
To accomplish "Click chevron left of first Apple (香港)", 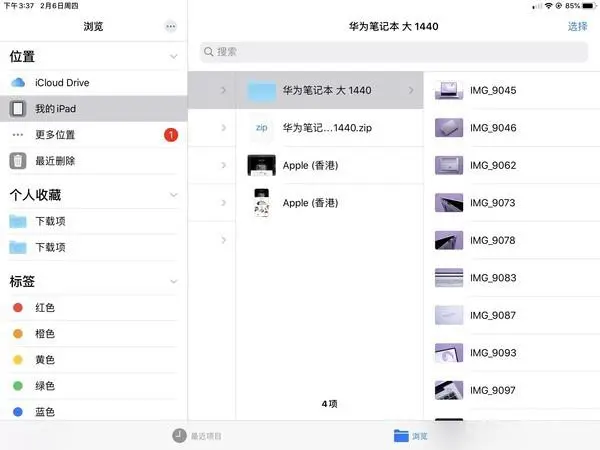I will pos(223,165).
